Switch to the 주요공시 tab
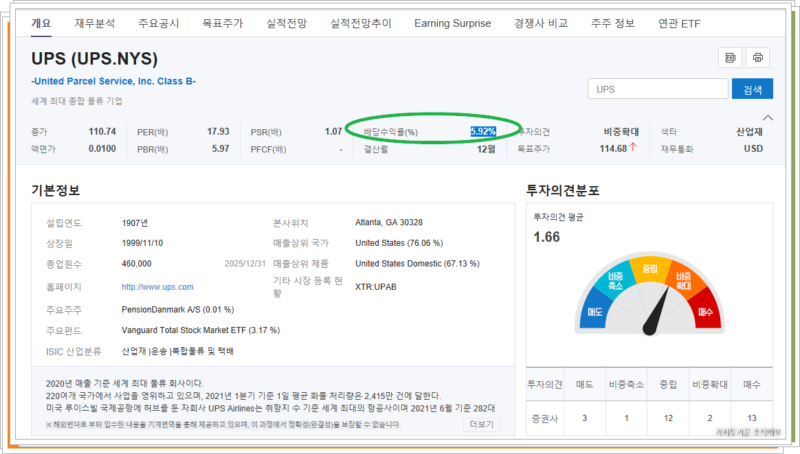800x454 pixels. [x=159, y=23]
